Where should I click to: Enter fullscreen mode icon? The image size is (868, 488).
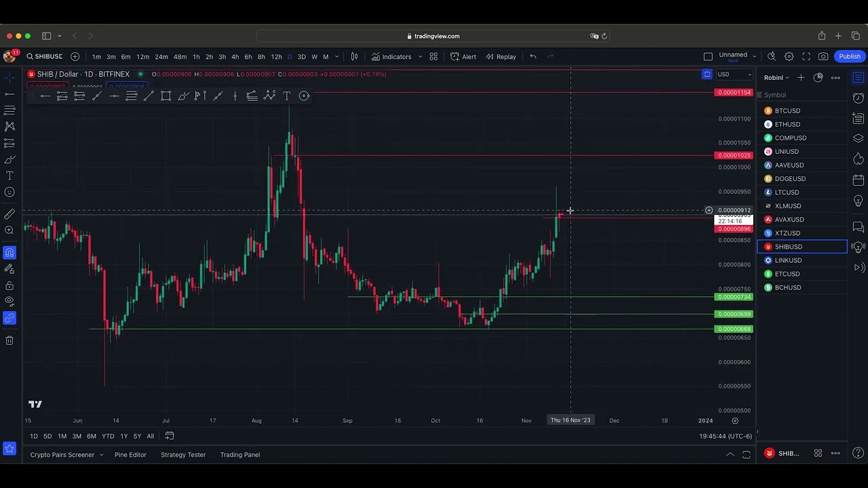coord(806,57)
